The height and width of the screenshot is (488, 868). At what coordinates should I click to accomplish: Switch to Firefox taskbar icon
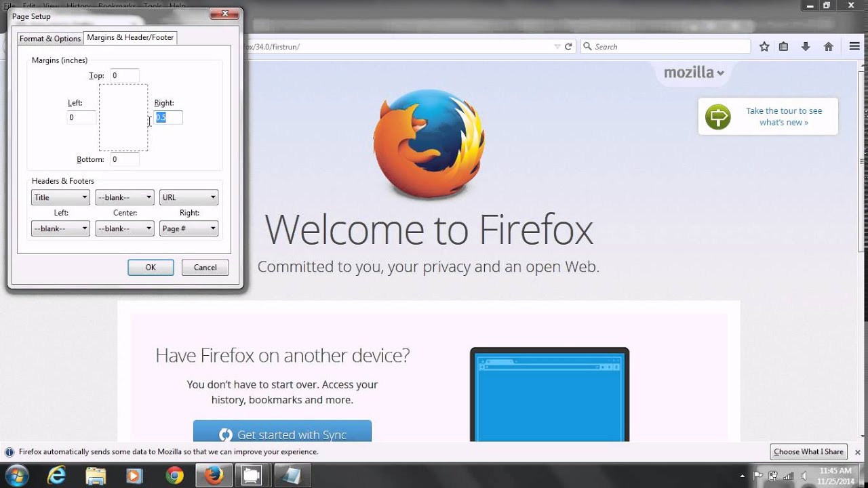coord(214,476)
